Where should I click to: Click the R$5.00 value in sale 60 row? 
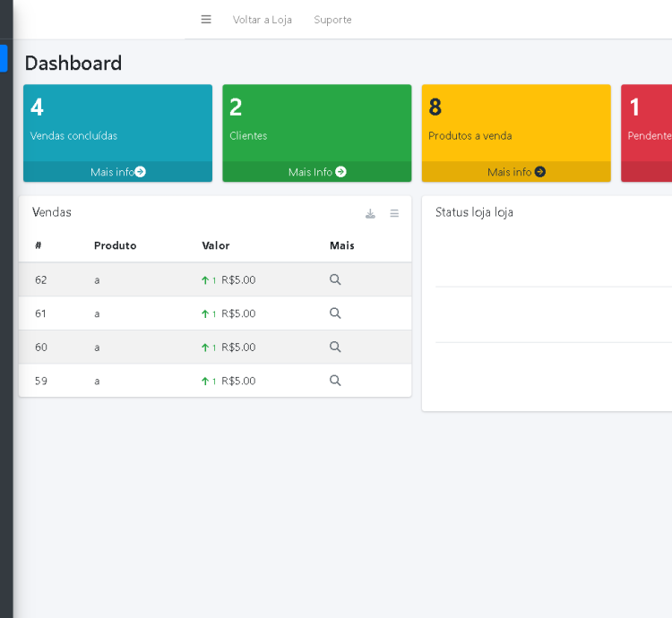238,347
